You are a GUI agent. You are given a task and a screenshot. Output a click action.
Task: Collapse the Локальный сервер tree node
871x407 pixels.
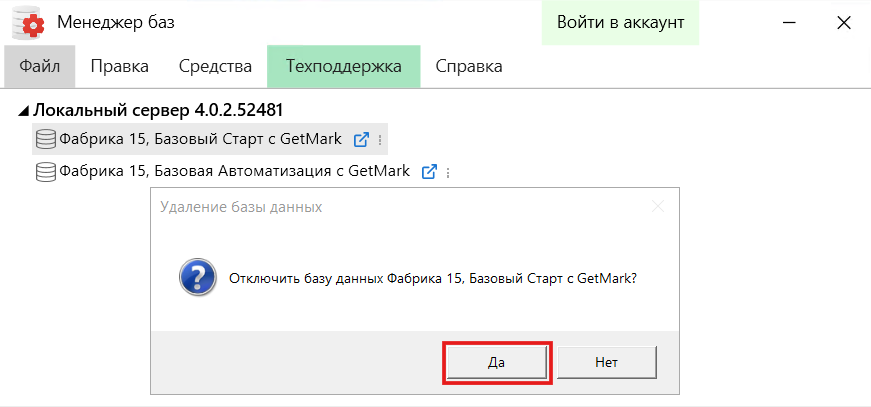[x=23, y=111]
